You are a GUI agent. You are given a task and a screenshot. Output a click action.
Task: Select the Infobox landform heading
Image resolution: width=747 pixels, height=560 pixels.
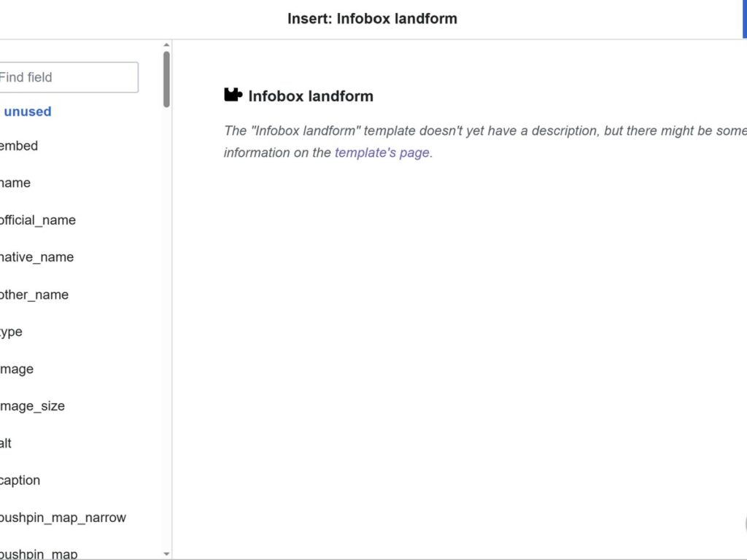[x=311, y=96]
